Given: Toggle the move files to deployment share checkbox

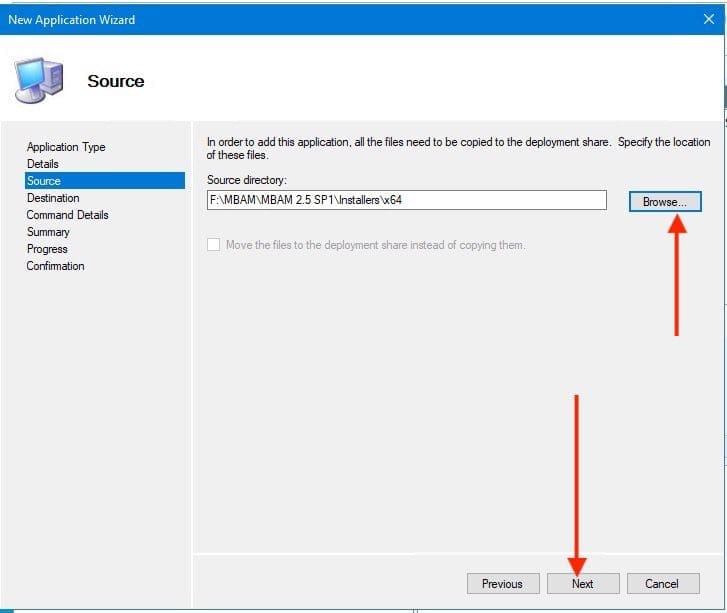Looking at the screenshot, I should coord(213,245).
